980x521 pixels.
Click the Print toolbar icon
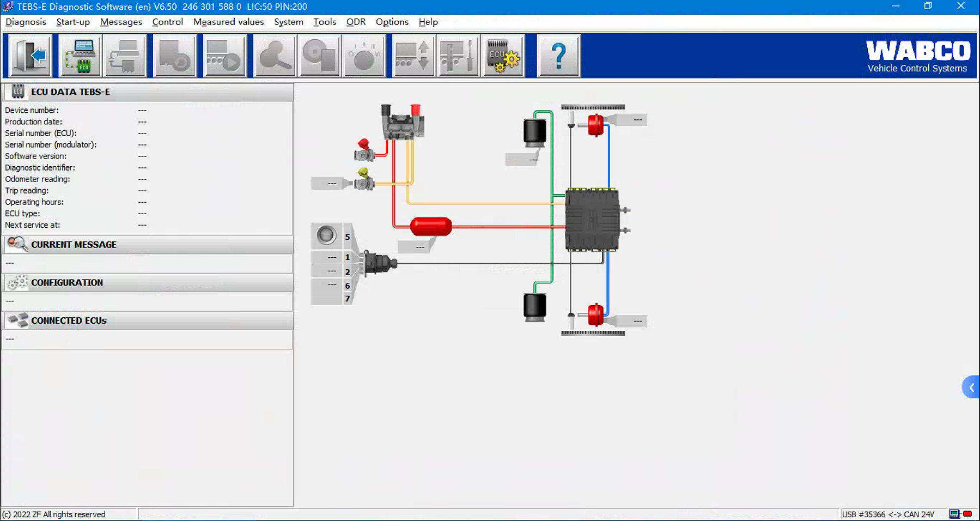pyautogui.click(x=125, y=55)
